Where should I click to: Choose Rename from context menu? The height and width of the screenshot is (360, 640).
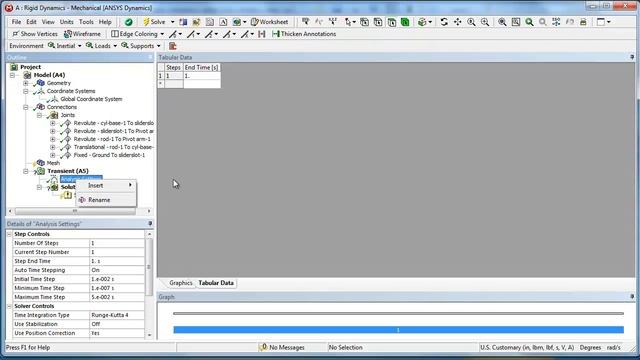click(107, 200)
